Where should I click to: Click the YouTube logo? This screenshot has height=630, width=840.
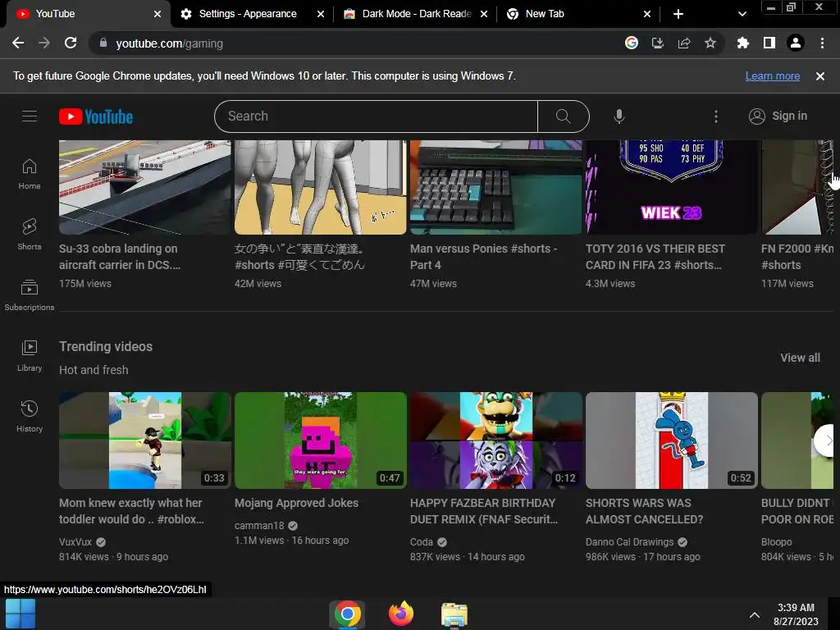tap(96, 116)
